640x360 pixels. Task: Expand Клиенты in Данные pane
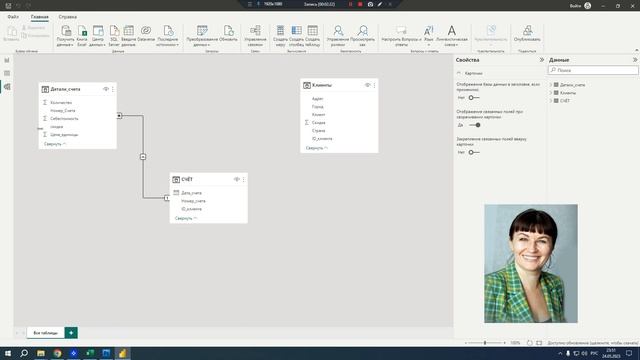551,93
